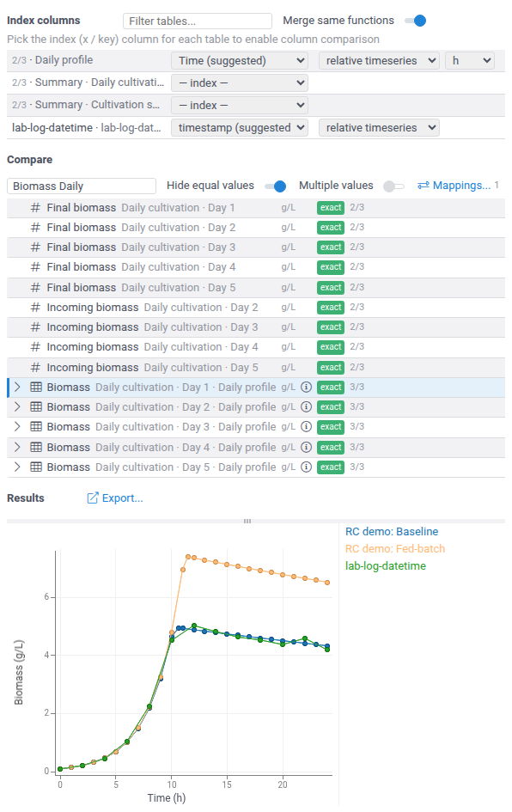Click hash icon of Final biomass Day 4
This screenshot has width=512, height=812.
[x=35, y=266]
